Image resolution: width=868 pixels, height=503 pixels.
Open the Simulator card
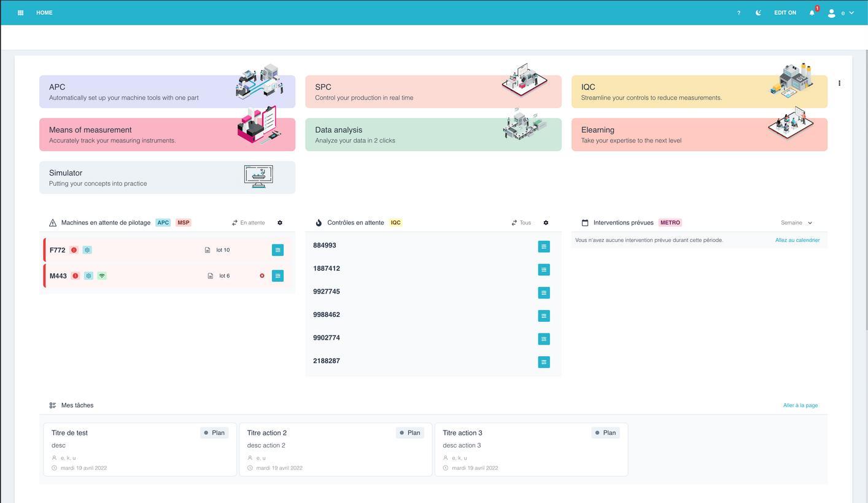point(167,177)
